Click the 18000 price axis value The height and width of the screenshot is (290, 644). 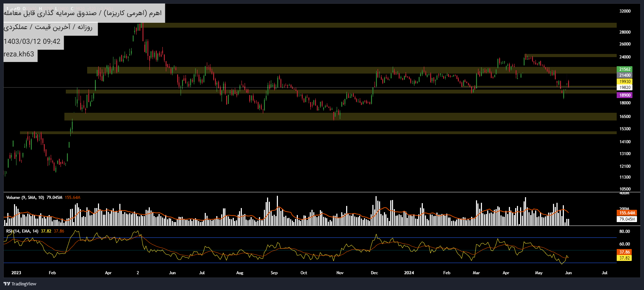(x=625, y=103)
